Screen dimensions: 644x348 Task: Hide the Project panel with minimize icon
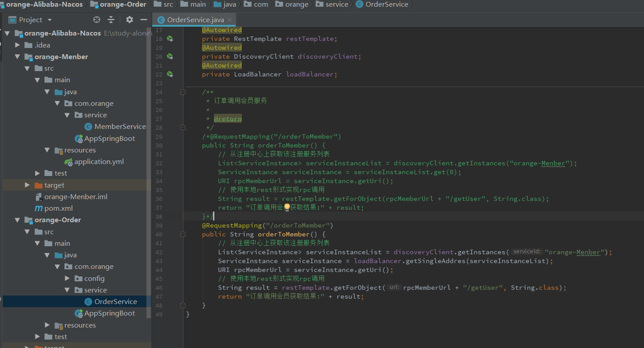(x=143, y=20)
